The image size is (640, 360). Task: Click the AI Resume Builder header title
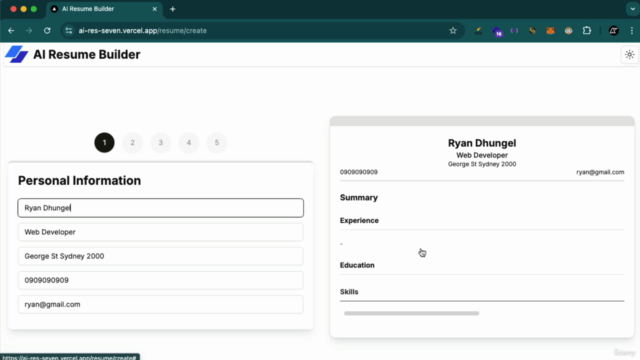[87, 54]
